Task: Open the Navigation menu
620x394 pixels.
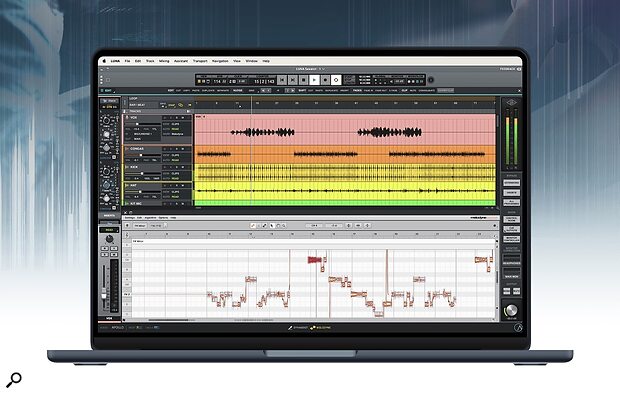Action: (220, 61)
